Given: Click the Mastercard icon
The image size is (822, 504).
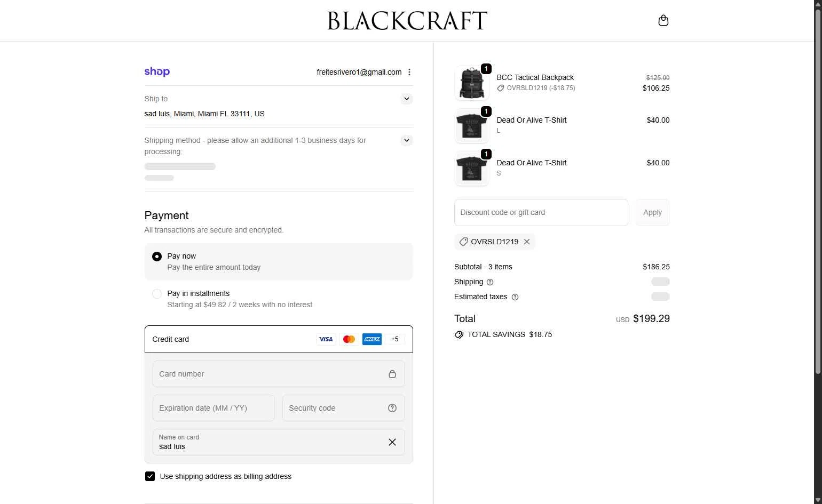Looking at the screenshot, I should click(x=349, y=339).
